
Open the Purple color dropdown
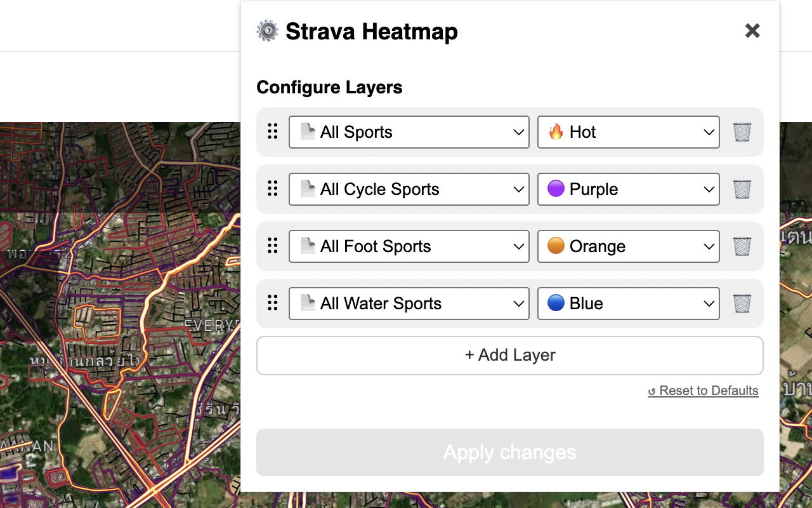click(629, 189)
